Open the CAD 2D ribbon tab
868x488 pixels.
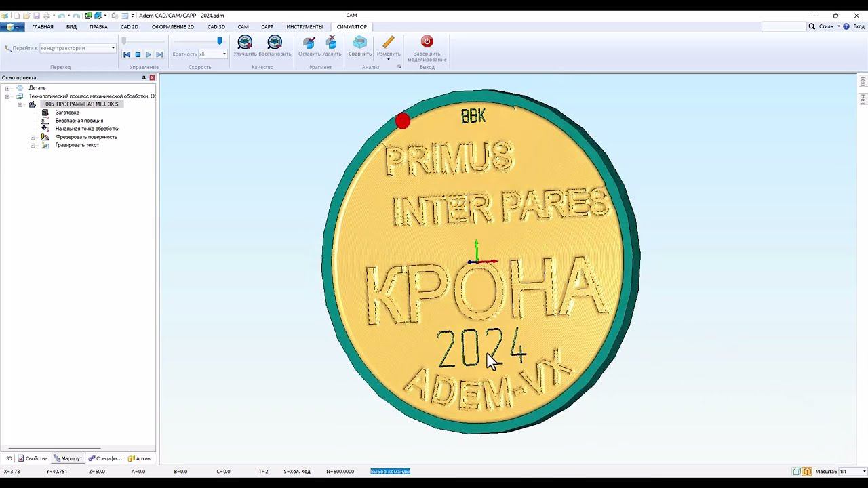click(x=130, y=27)
